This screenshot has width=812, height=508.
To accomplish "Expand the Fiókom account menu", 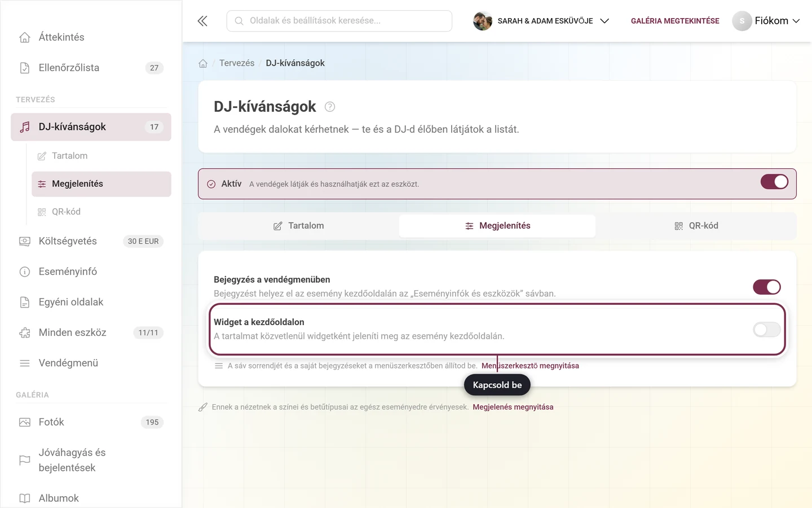I will pos(766,21).
